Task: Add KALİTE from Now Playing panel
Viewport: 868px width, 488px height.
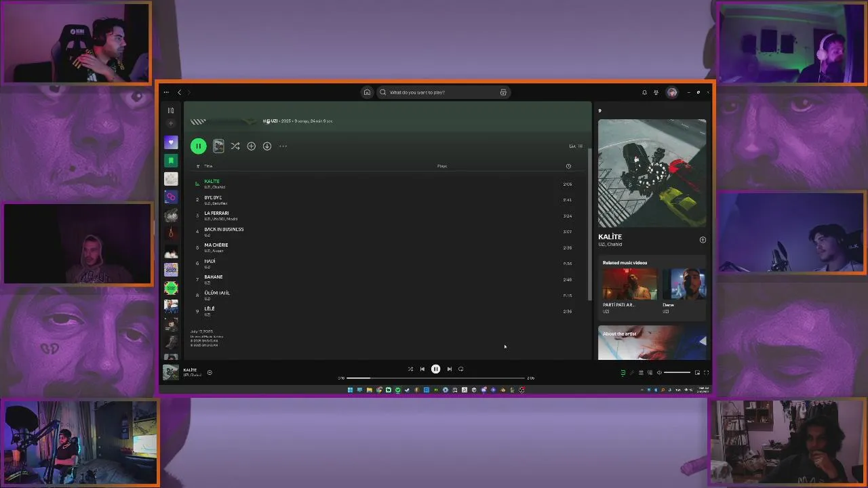Action: point(703,240)
